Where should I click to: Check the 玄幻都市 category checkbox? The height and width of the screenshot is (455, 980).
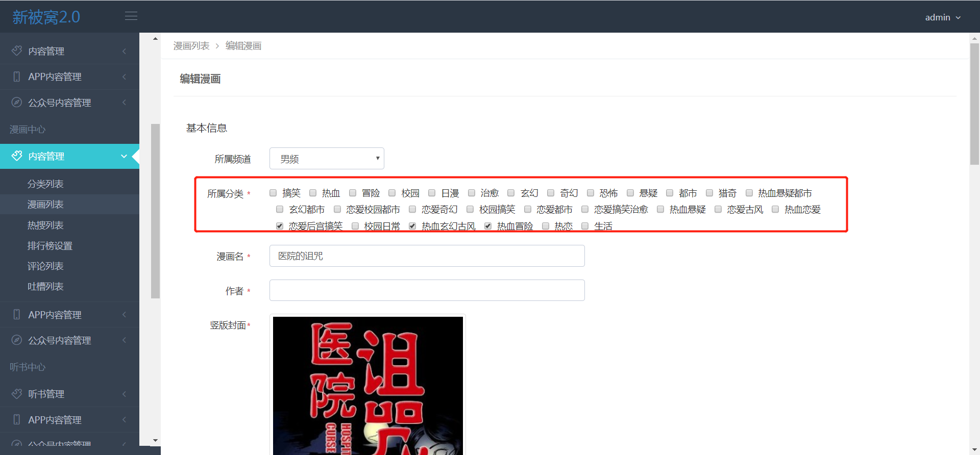(280, 209)
